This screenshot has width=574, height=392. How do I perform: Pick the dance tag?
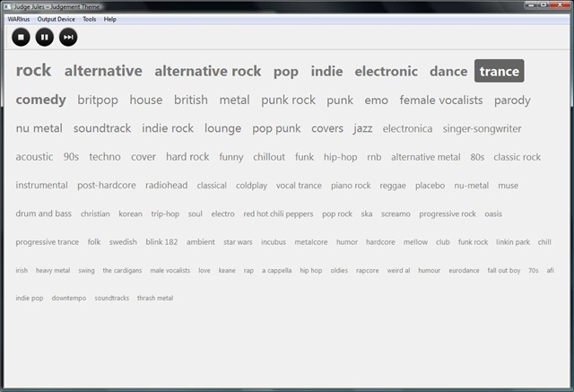point(448,71)
